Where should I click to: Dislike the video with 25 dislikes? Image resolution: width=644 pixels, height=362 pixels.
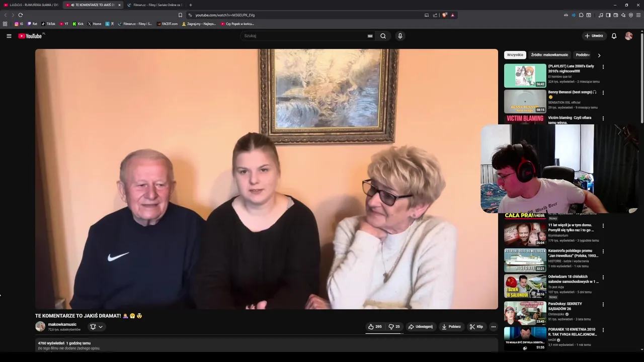(394, 326)
